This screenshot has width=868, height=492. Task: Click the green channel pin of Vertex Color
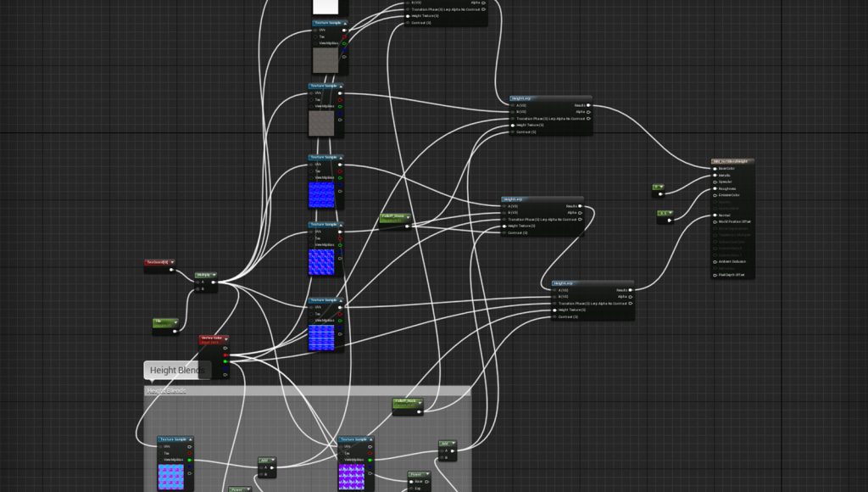click(x=225, y=361)
